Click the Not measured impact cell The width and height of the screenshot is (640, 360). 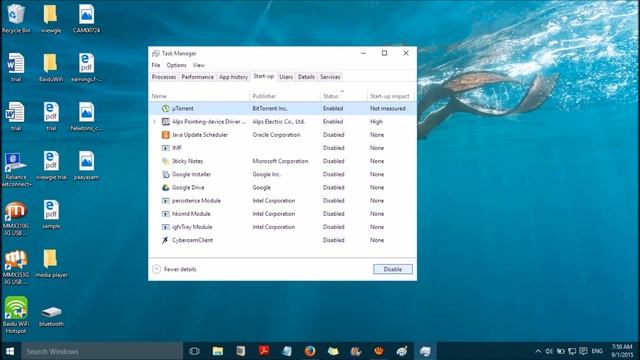pyautogui.click(x=388, y=109)
